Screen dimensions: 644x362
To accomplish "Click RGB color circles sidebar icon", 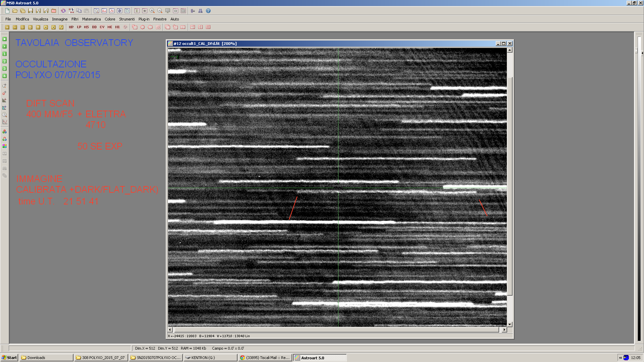I will 4,131.
